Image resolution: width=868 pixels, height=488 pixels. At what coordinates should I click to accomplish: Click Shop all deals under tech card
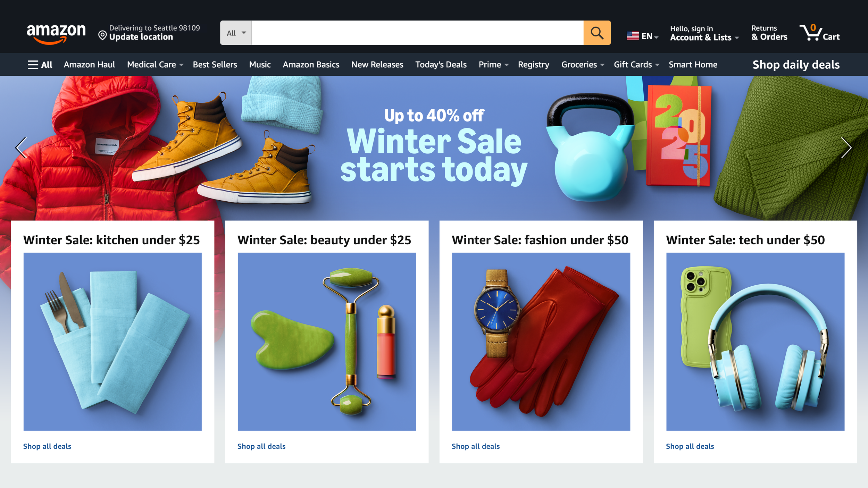pos(690,446)
